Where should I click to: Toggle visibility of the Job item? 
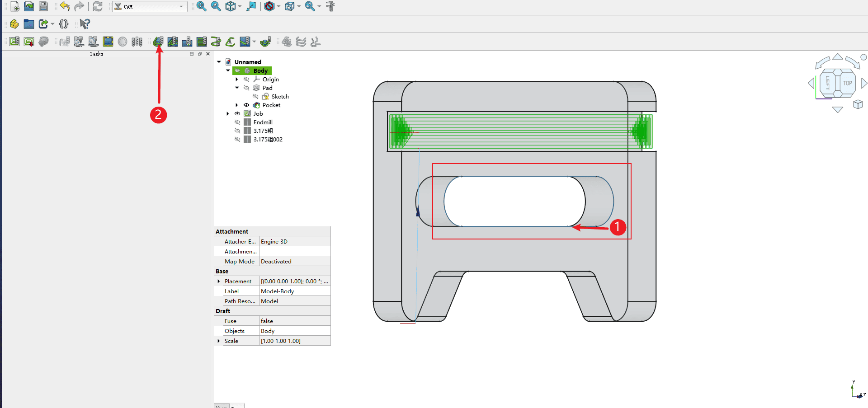(237, 114)
